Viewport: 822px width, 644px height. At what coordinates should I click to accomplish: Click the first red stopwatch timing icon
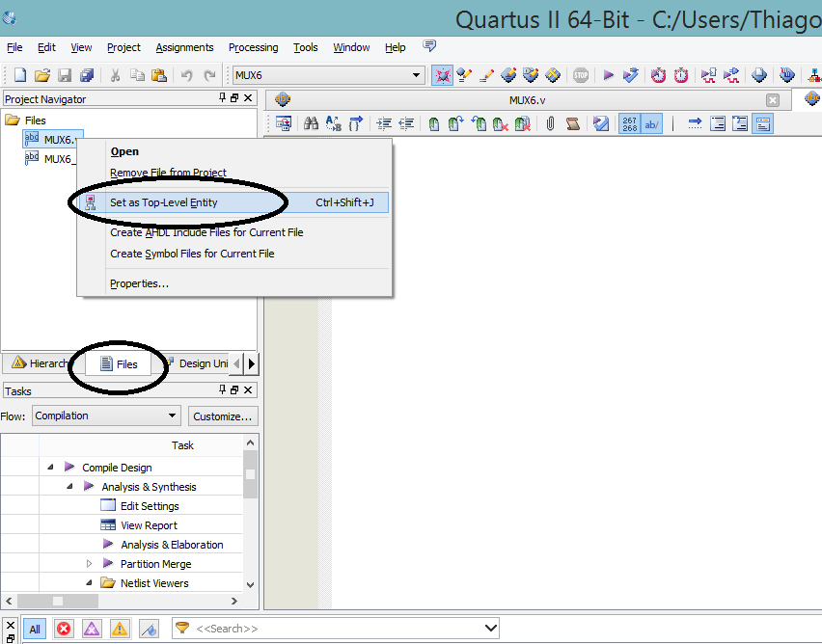tap(658, 75)
